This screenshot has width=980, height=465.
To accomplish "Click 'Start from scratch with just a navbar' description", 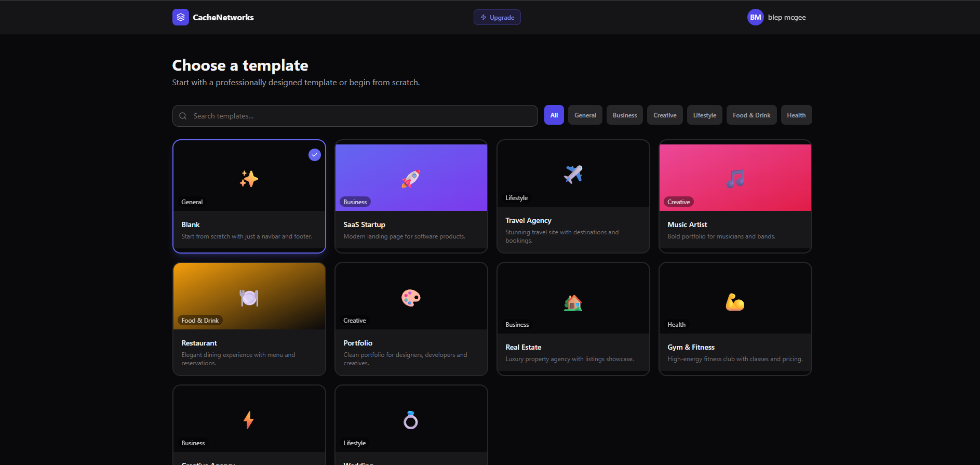I will [x=247, y=236].
